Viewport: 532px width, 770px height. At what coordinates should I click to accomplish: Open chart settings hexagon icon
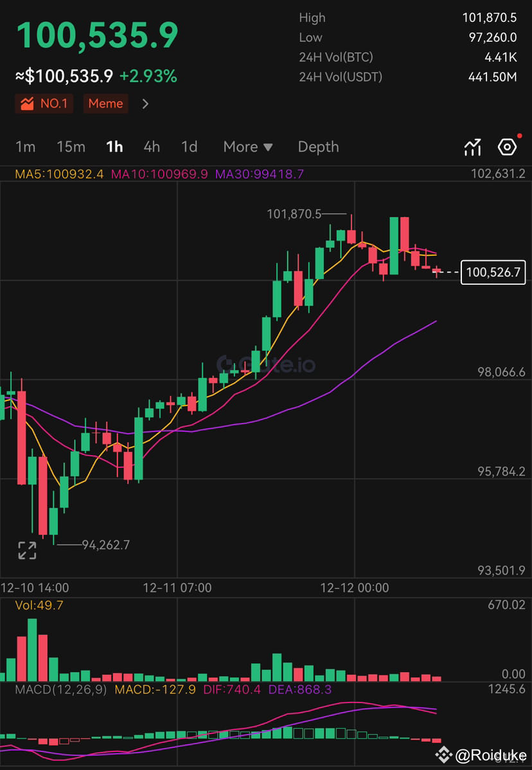coord(507,147)
